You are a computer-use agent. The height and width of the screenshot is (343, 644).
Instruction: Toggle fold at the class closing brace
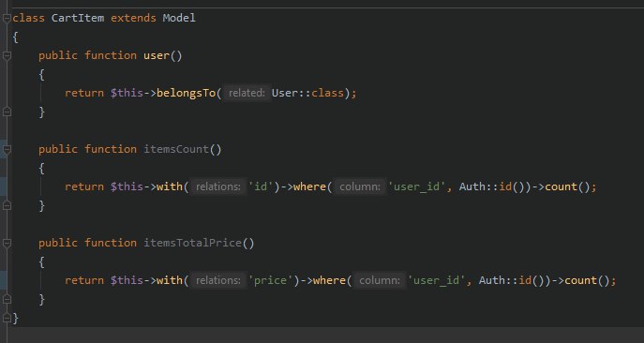(7, 318)
